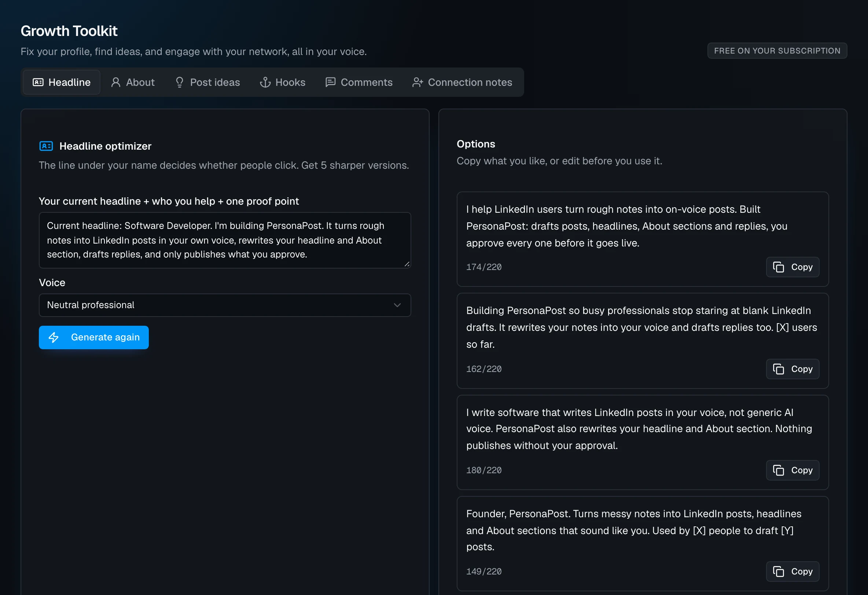The image size is (868, 595).
Task: Click the 162/220 character count
Action: coord(484,369)
